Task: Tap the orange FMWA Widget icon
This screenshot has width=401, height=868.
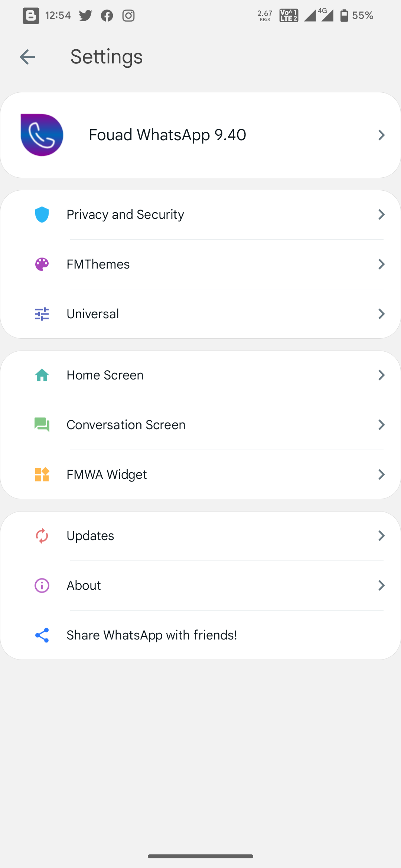Action: coord(42,474)
